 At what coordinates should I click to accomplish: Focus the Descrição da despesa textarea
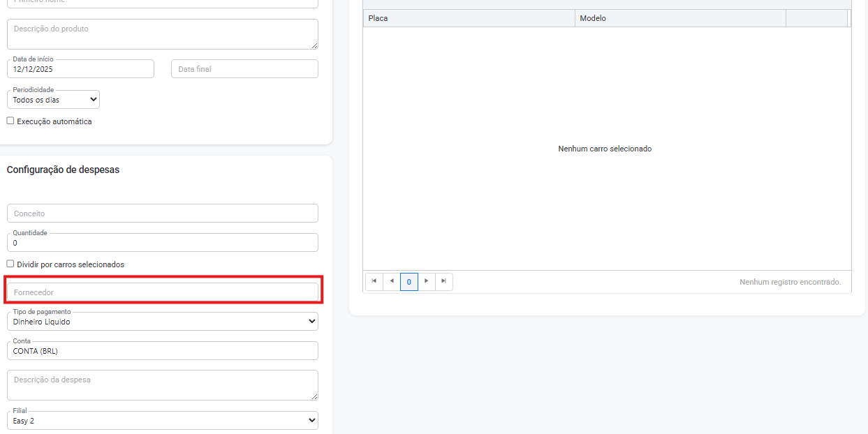point(162,385)
